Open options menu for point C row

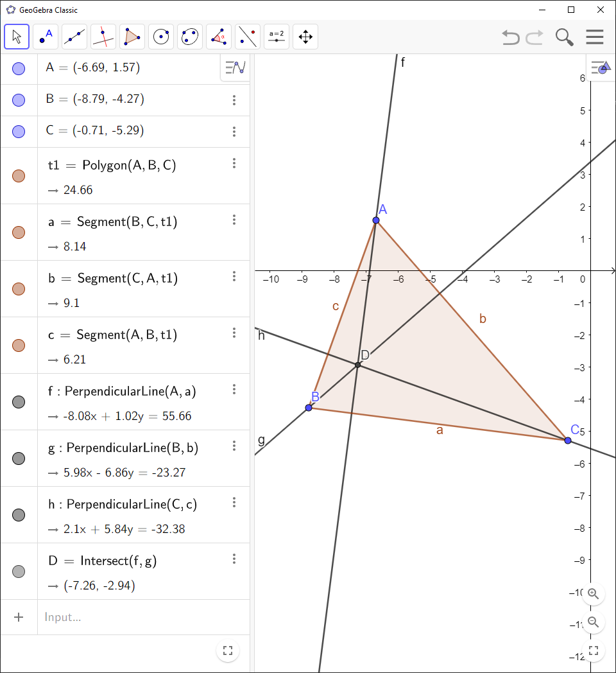pyautogui.click(x=234, y=132)
